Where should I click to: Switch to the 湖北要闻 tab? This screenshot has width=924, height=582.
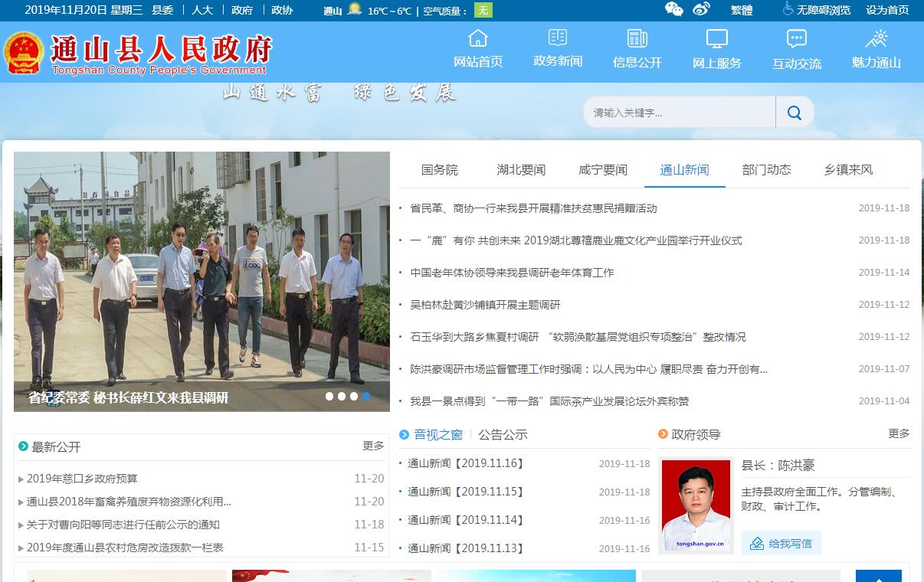point(521,170)
